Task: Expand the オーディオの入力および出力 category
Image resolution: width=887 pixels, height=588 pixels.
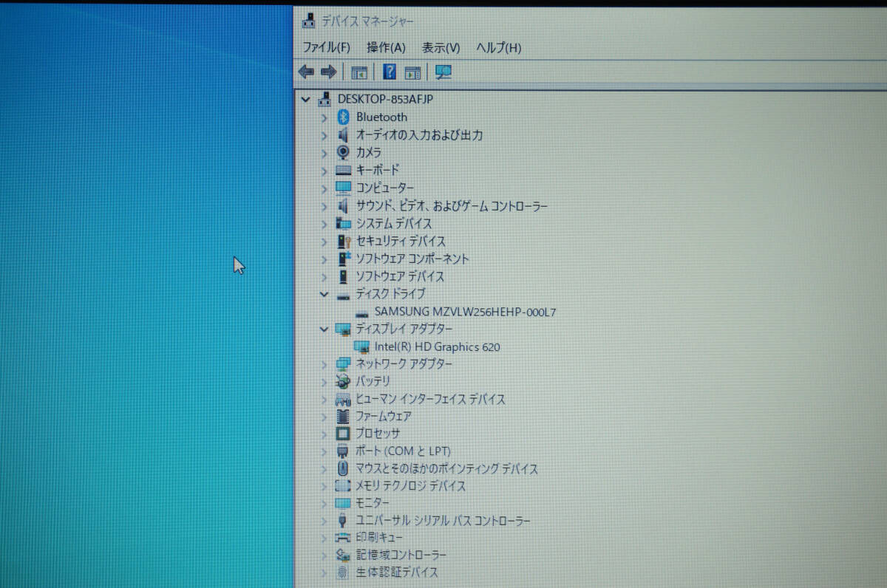Action: pos(324,134)
